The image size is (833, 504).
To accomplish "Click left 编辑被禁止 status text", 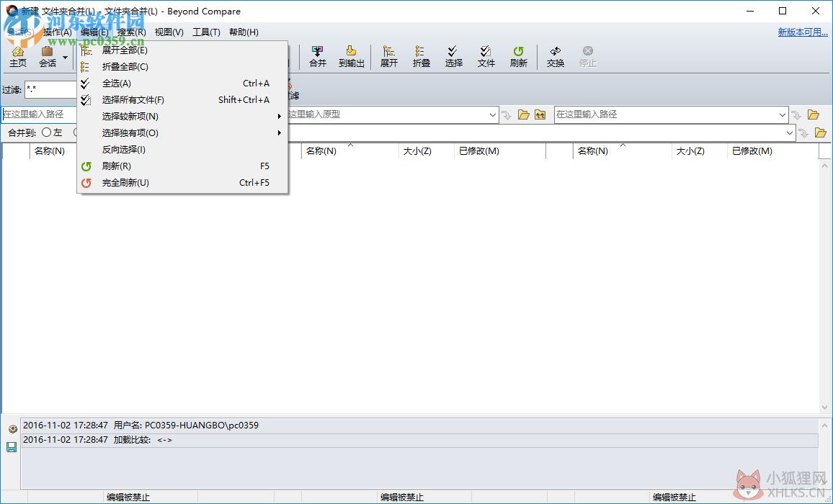I will 128,498.
